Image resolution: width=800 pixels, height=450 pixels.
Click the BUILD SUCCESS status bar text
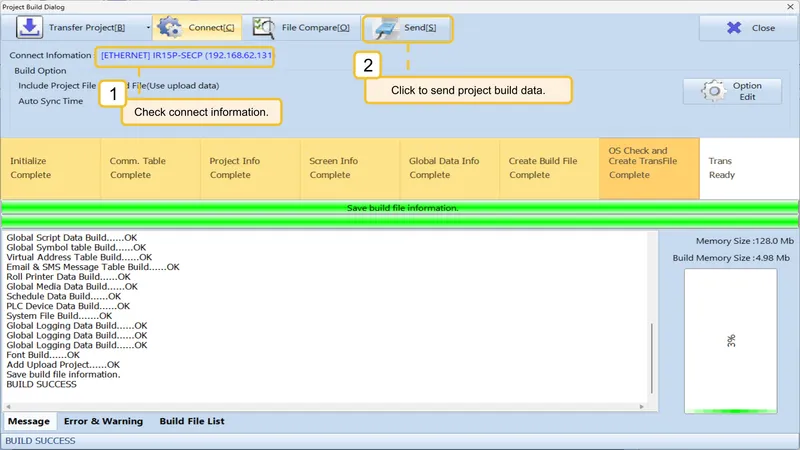pyautogui.click(x=40, y=441)
